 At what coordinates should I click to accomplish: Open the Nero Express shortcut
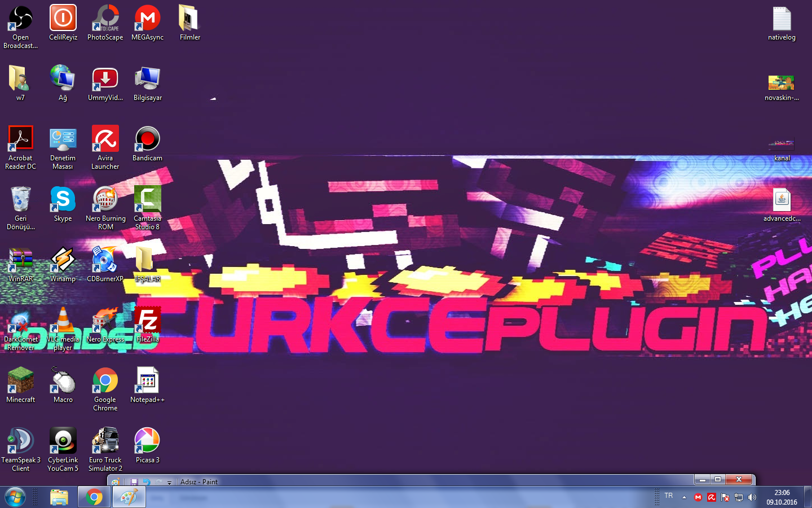105,325
